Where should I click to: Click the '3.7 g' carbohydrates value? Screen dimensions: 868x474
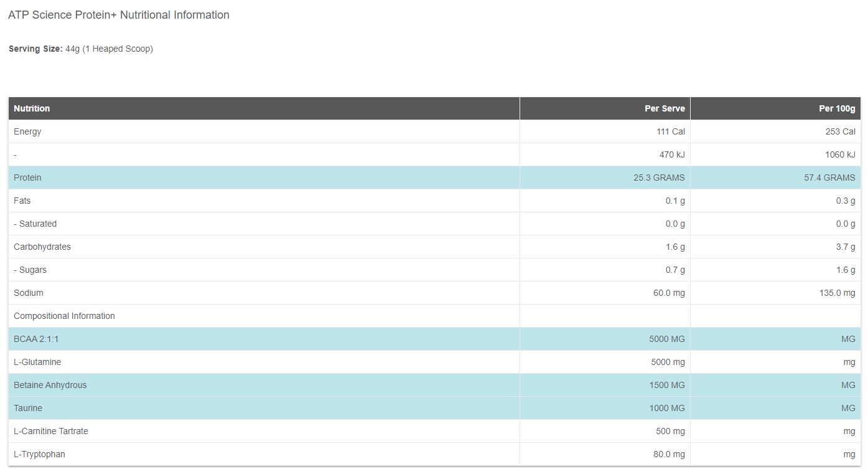(x=846, y=247)
